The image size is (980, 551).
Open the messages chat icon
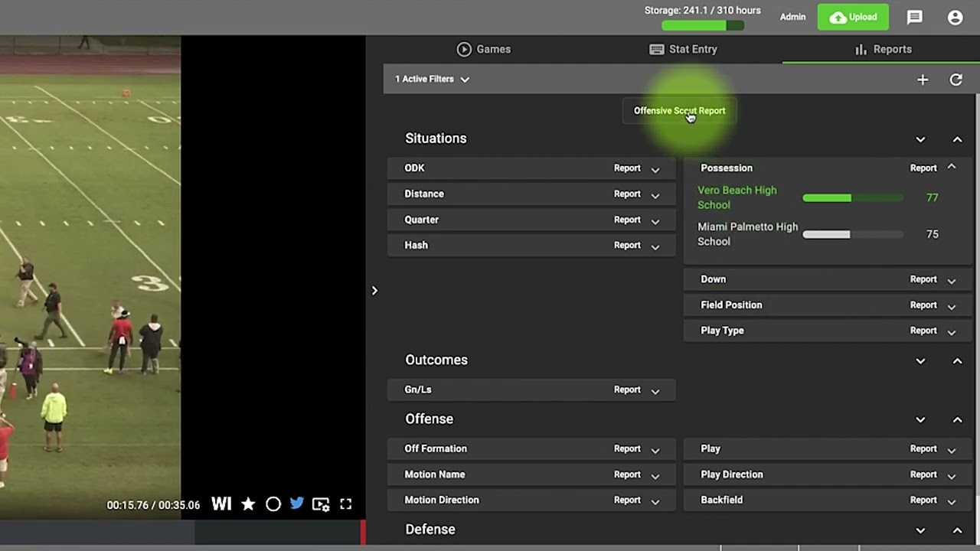pos(914,17)
